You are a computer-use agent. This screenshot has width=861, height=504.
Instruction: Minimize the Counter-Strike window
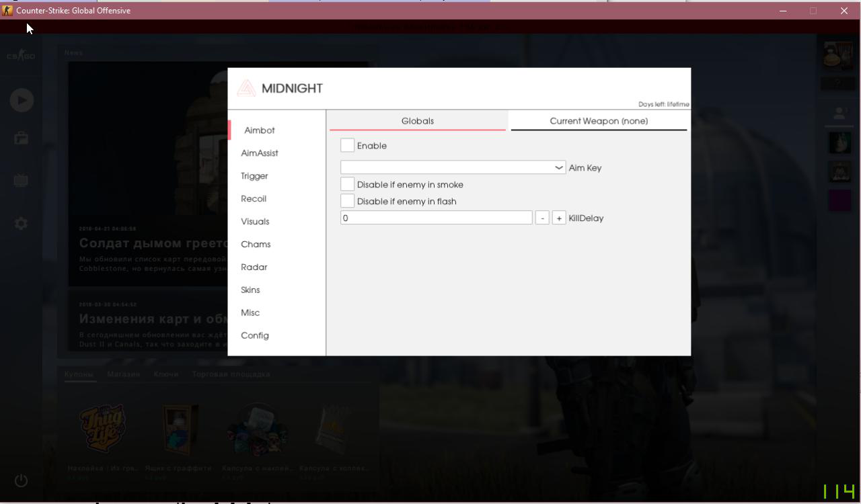pos(783,11)
